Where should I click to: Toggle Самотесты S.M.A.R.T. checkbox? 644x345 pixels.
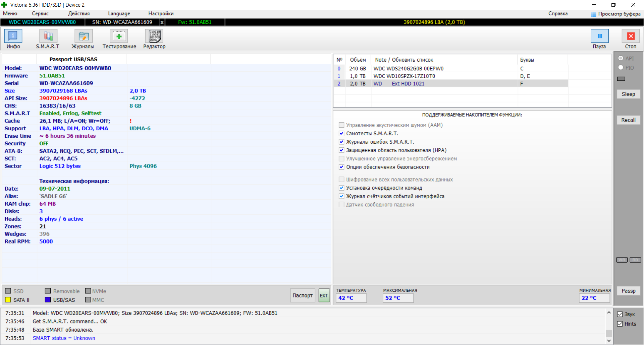(341, 133)
